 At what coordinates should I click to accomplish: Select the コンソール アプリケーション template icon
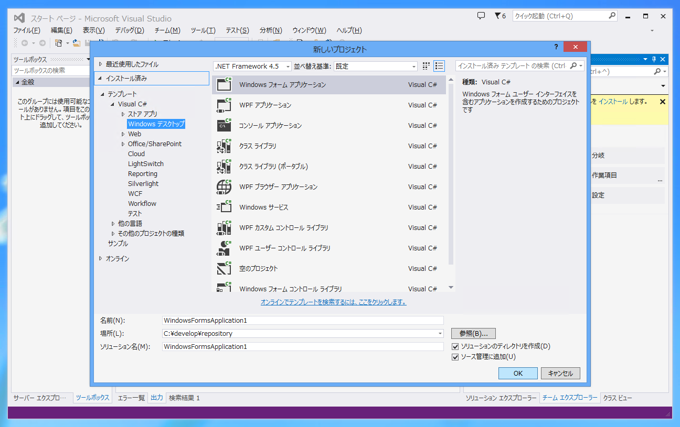(224, 125)
